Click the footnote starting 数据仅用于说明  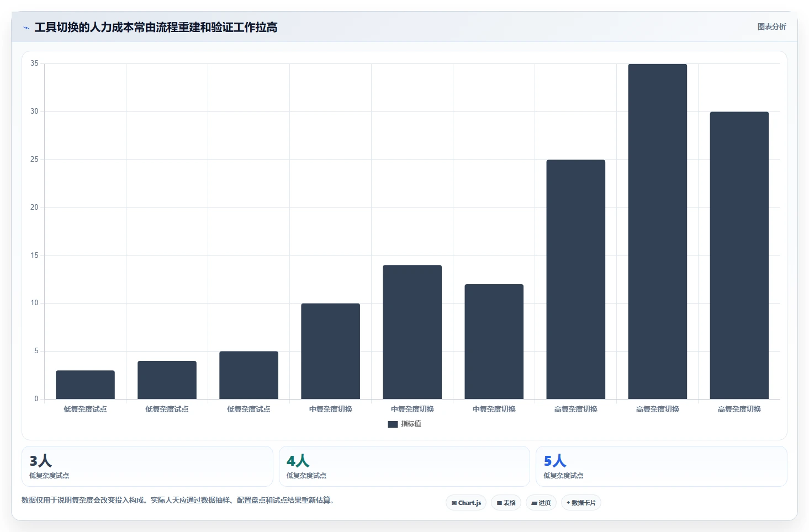(x=179, y=500)
